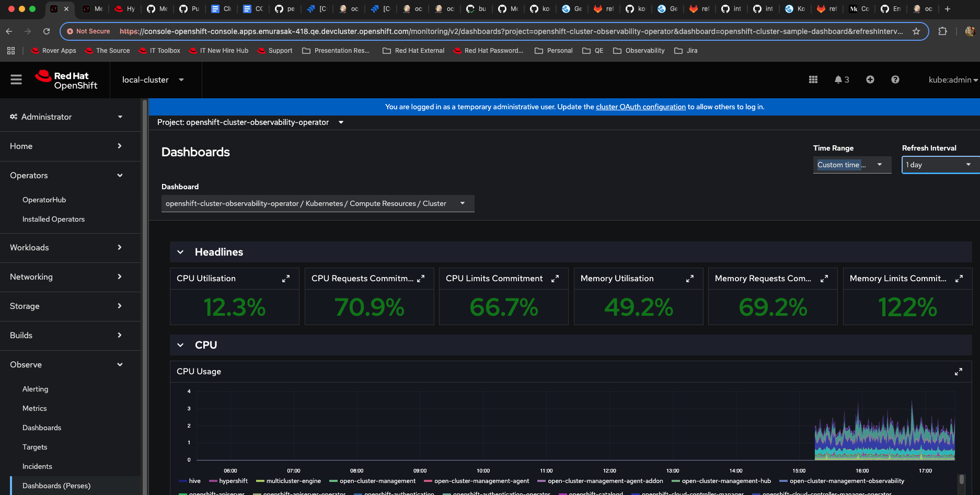Close the active browser tab

coord(66,9)
